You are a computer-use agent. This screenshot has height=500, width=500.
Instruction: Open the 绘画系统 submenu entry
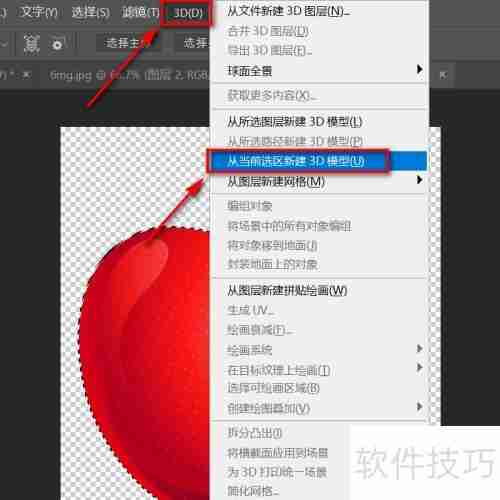tap(319, 350)
